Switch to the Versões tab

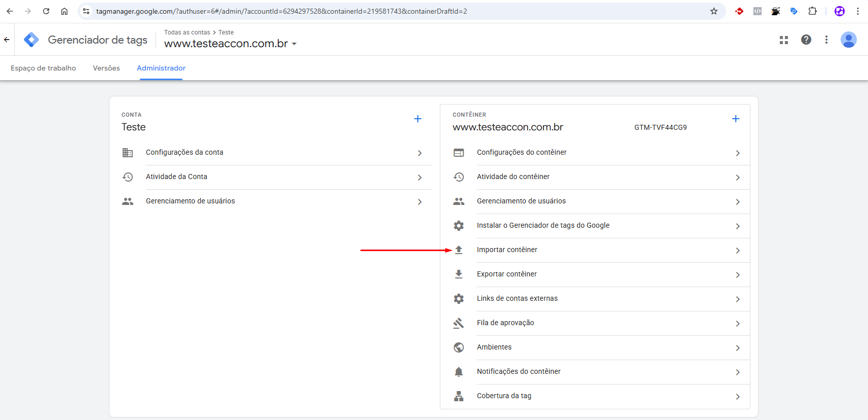point(106,68)
